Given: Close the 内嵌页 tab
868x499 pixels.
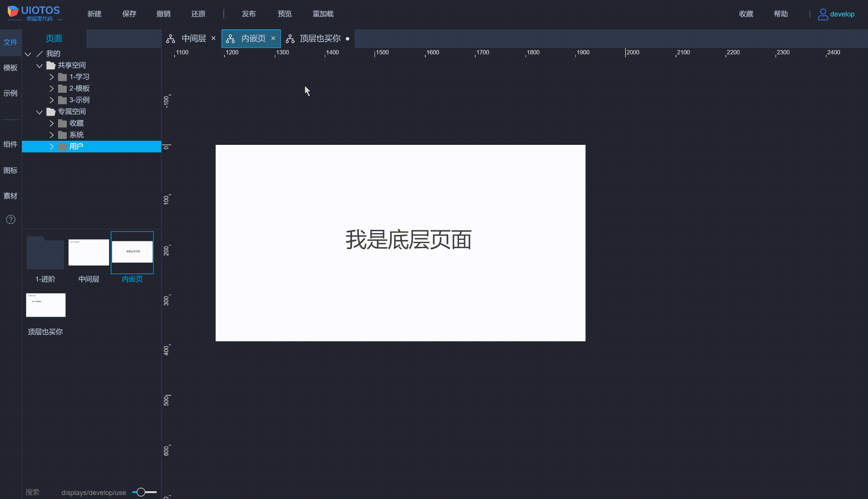Looking at the screenshot, I should (273, 38).
